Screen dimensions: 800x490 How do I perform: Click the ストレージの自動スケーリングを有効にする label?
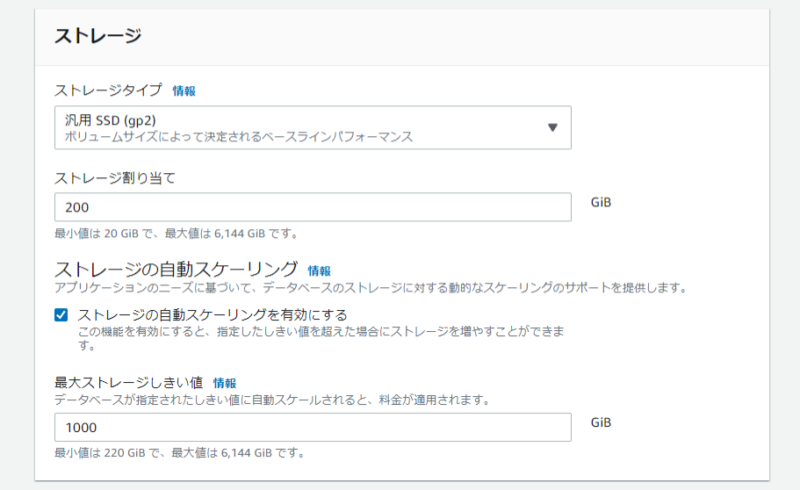(212, 315)
